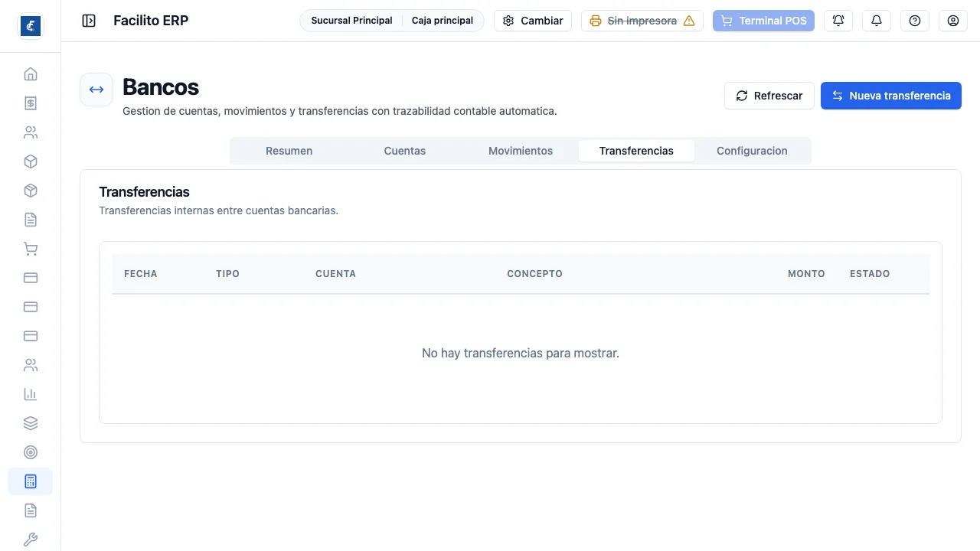Image resolution: width=980 pixels, height=551 pixels.
Task: Open the user profile icon
Action: pyautogui.click(x=953, y=21)
